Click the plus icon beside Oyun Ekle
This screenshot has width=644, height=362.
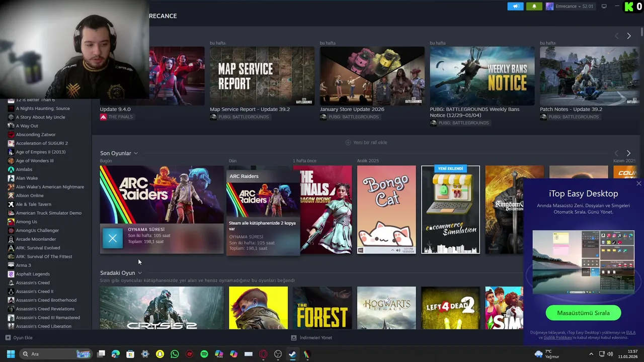pos(8,338)
